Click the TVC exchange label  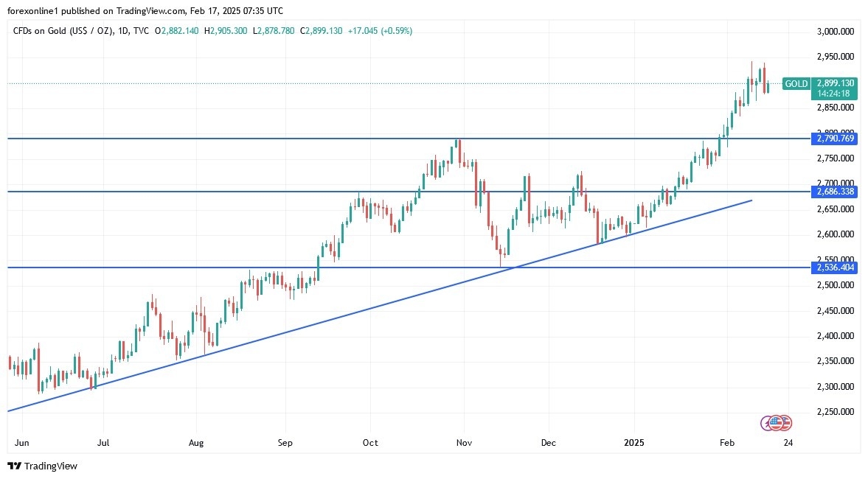(142, 31)
